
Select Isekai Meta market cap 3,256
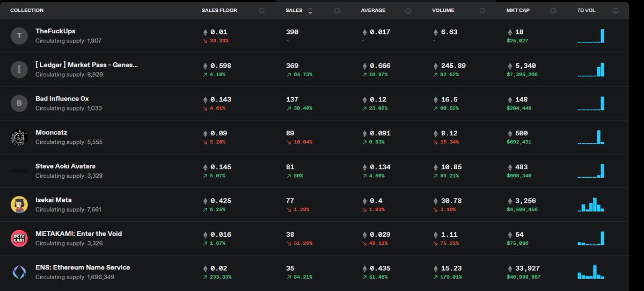click(525, 201)
